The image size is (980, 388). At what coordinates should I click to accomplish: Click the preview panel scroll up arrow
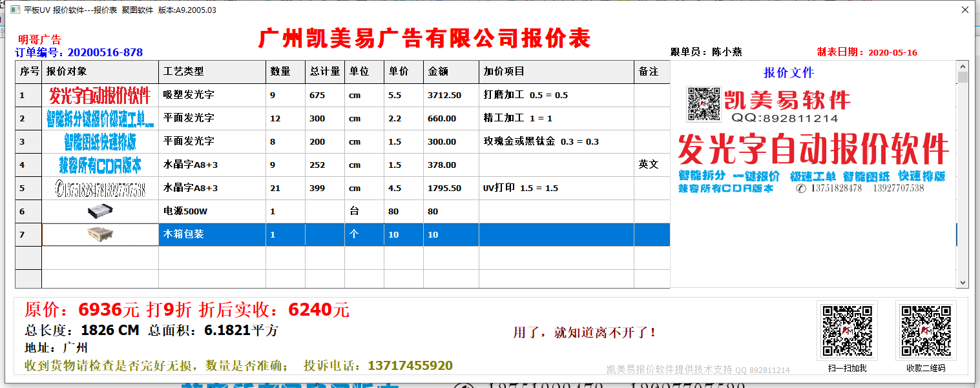[x=963, y=66]
